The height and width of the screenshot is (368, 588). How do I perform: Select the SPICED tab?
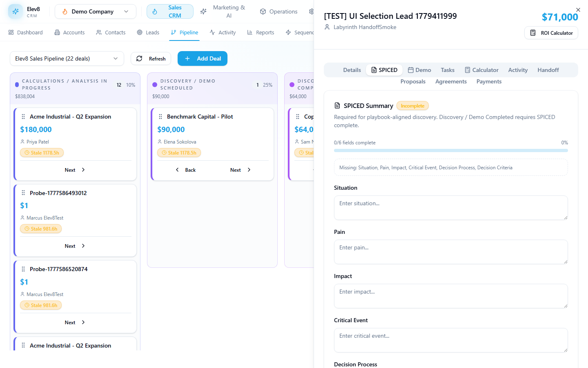pyautogui.click(x=384, y=70)
